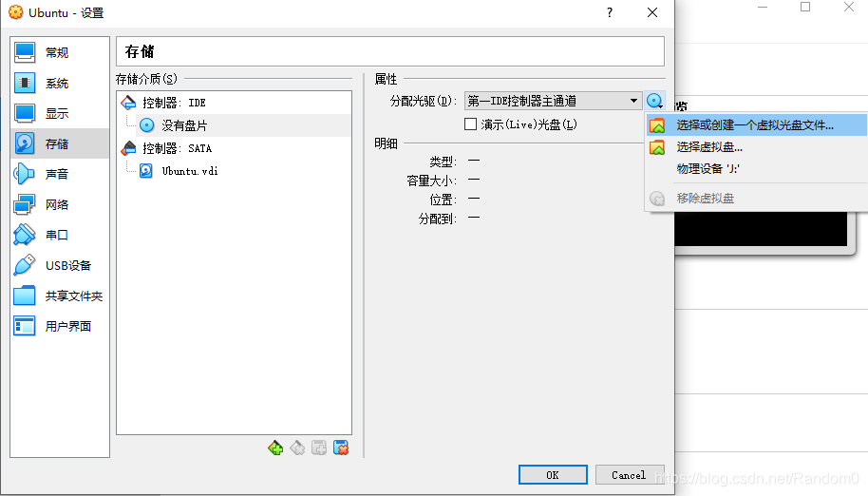Screen dimensions: 868x496
Task: Click the add controller icon with green plus
Action: (x=275, y=448)
